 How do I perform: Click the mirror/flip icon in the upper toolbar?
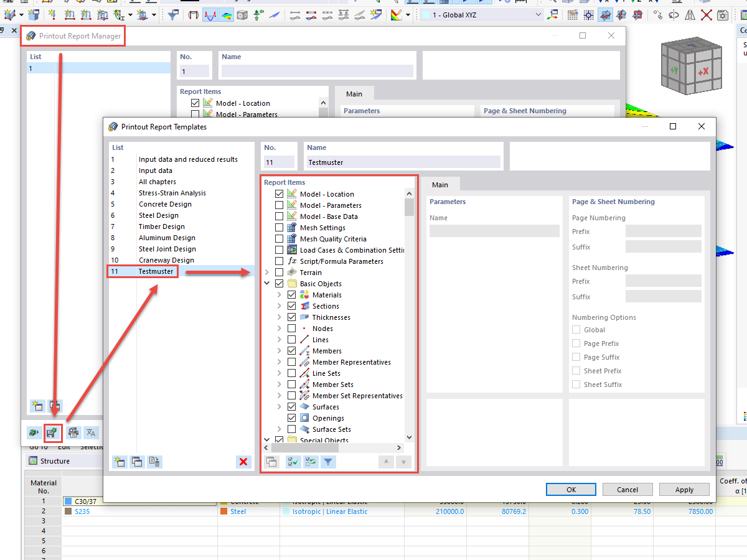coord(690,15)
